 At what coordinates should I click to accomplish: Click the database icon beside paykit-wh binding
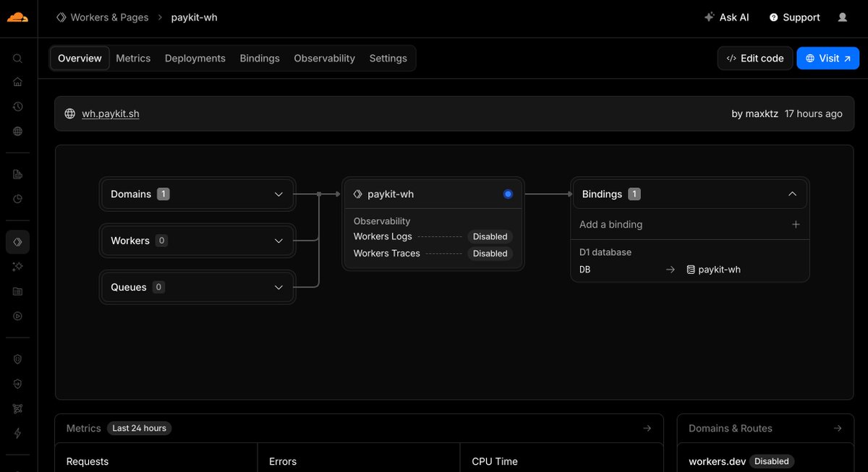[x=691, y=270]
